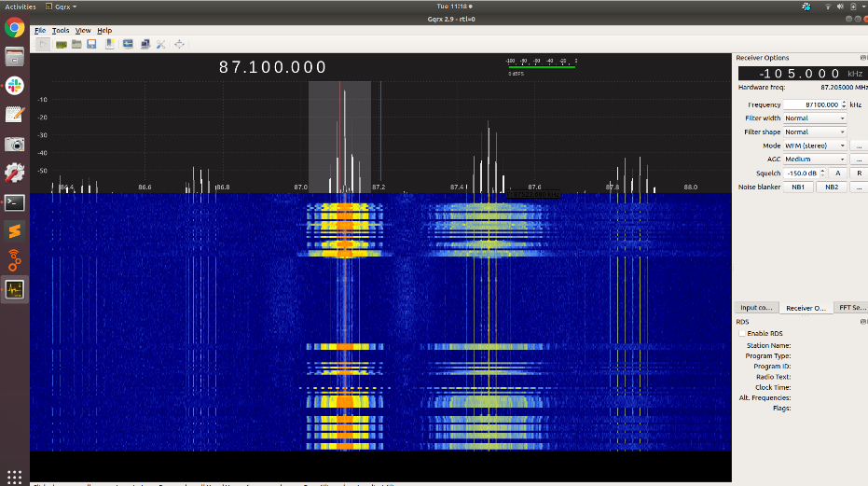Click the full screen arrows icon
This screenshot has width=868, height=486.
[179, 44]
